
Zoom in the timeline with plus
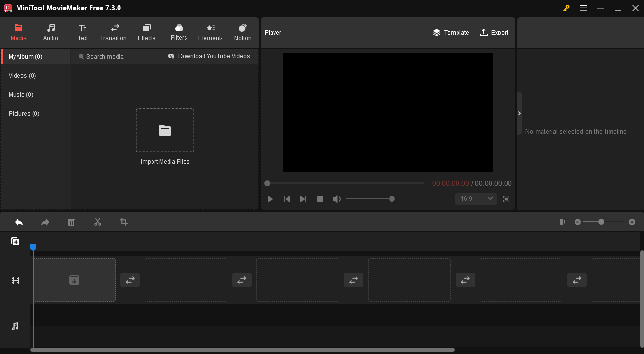pos(632,222)
